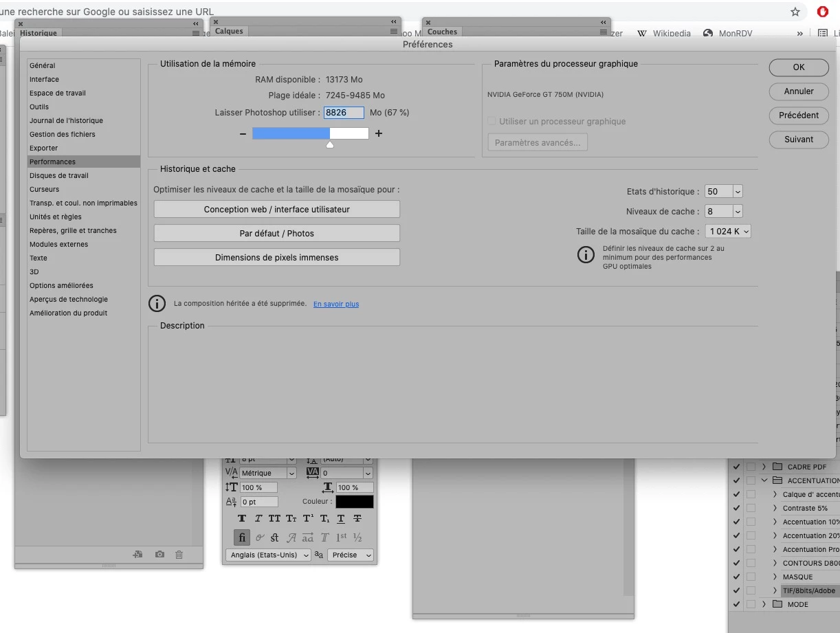The width and height of the screenshot is (840, 633).
Task: Toggle check mark for Contraste 5% action
Action: tap(737, 508)
